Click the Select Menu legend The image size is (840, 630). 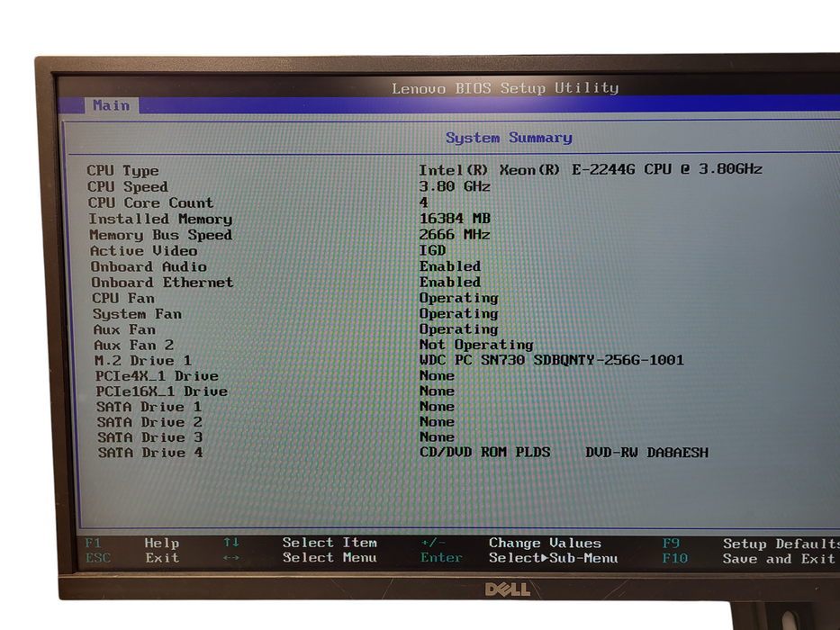(x=330, y=558)
